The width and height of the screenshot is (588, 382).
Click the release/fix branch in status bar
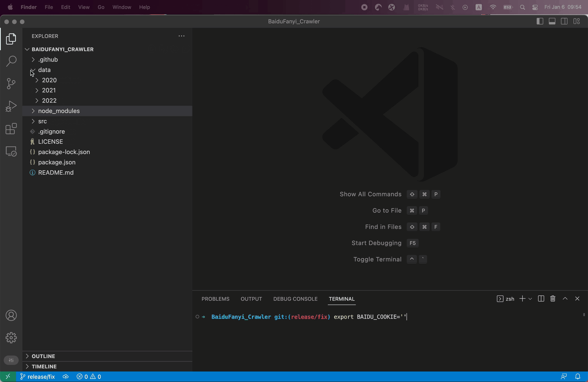click(38, 377)
